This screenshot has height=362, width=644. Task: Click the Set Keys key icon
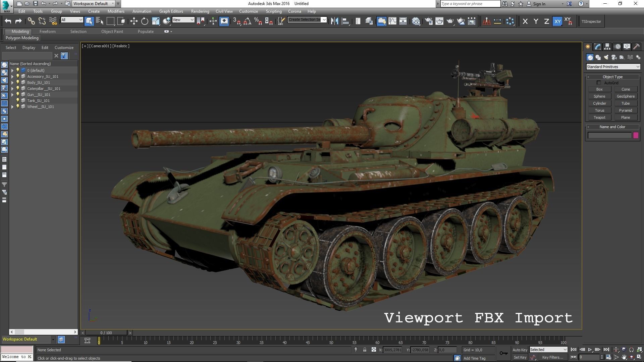pos(503,353)
